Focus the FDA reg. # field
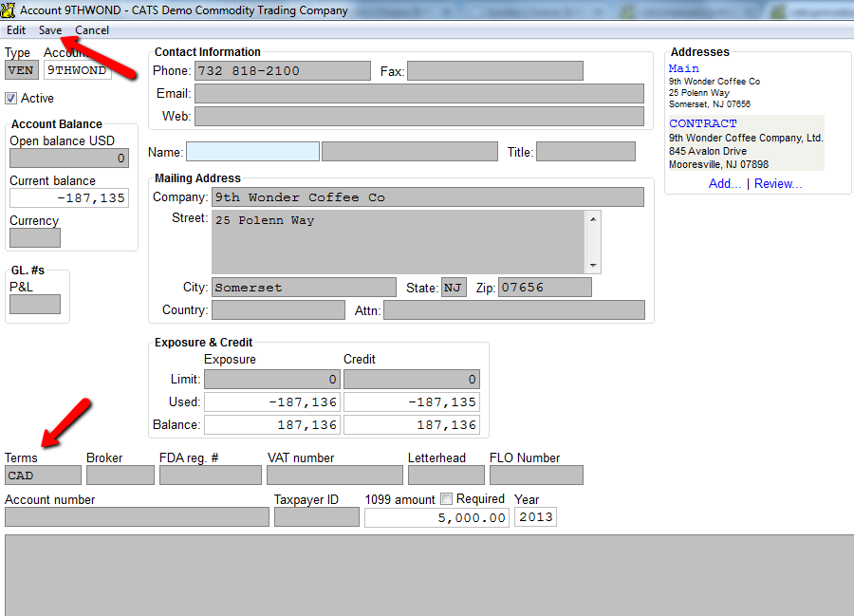The height and width of the screenshot is (616, 854). pos(211,476)
